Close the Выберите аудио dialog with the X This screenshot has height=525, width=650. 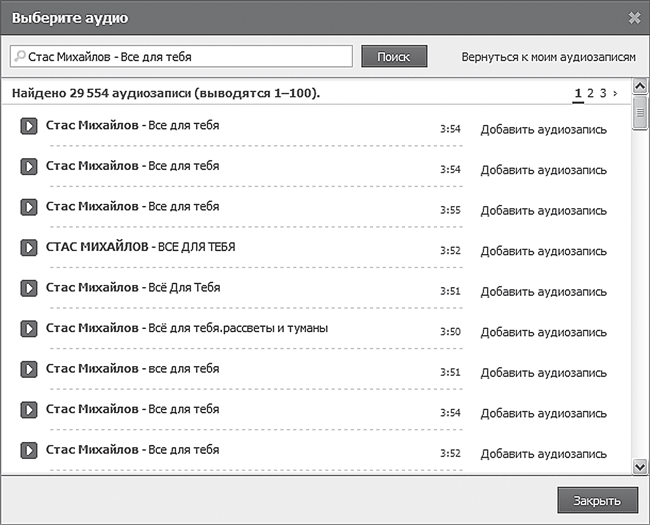click(x=634, y=17)
